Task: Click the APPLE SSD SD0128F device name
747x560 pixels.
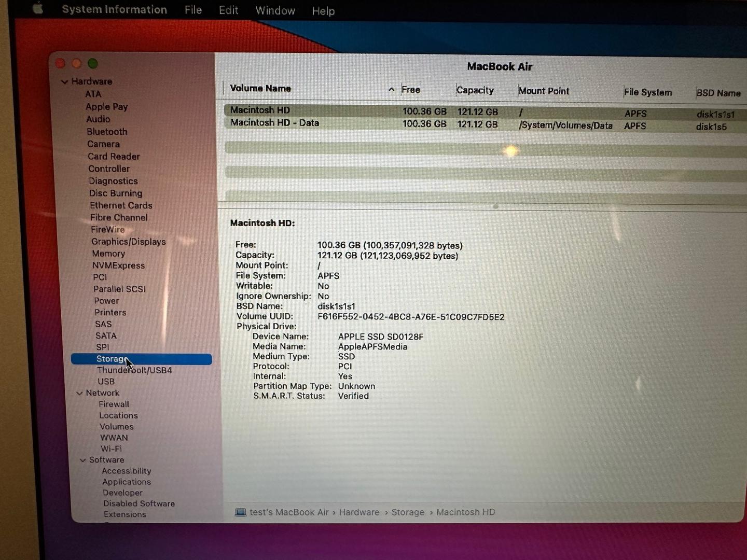Action: (x=381, y=337)
